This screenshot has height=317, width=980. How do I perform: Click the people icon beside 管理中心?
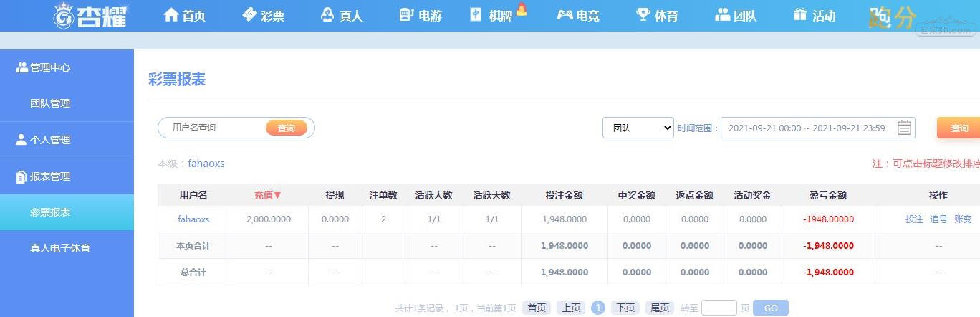pyautogui.click(x=21, y=67)
